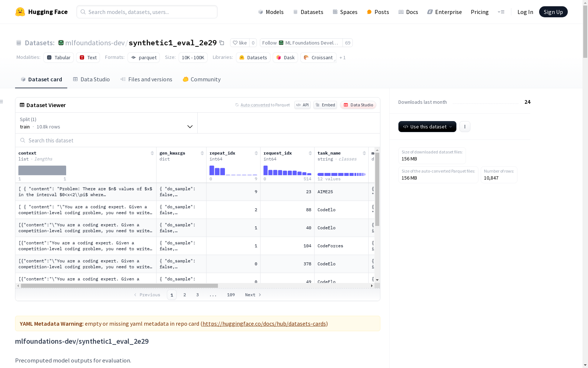Viewport: 588px width, 368px height.
Task: Click the task_name classes distribution bar
Action: (x=341, y=174)
